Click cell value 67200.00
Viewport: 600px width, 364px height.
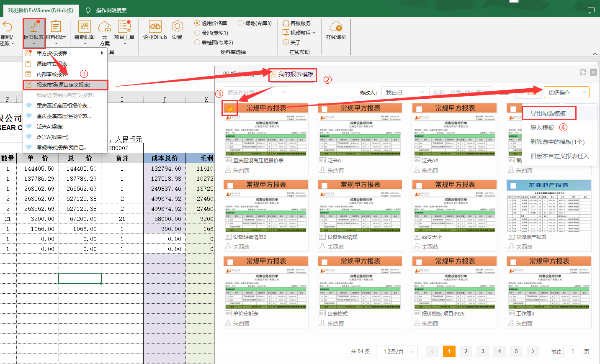click(x=80, y=219)
